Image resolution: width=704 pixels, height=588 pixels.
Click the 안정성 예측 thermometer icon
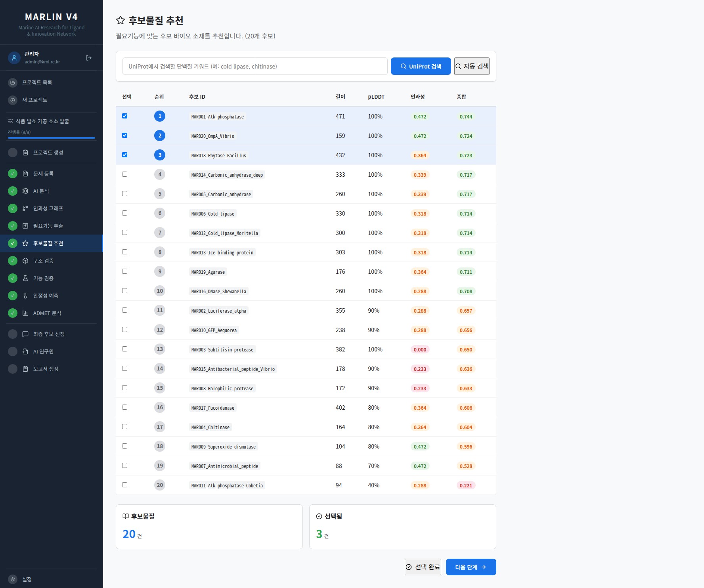point(25,296)
